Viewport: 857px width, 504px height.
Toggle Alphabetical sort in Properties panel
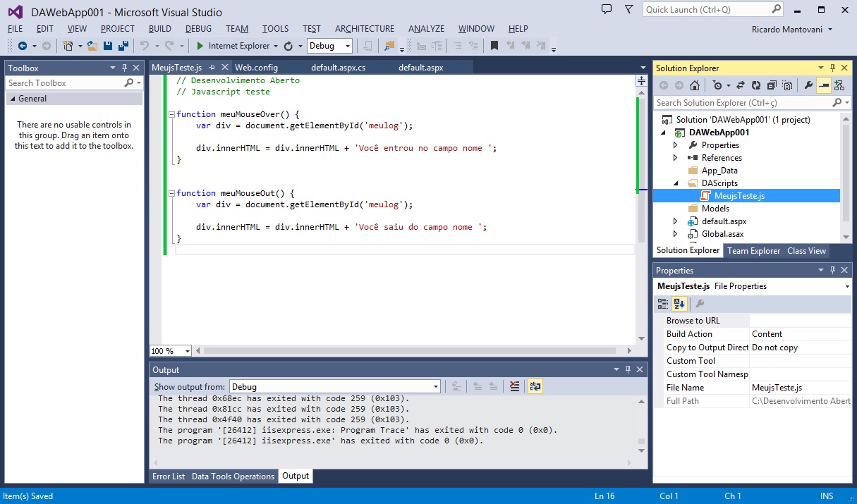(679, 304)
